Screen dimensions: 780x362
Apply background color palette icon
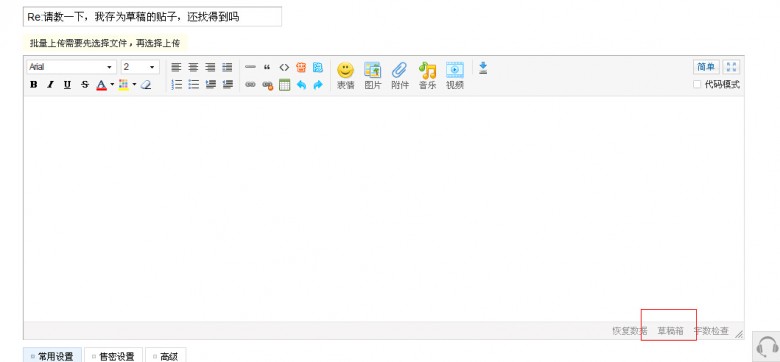[123, 85]
